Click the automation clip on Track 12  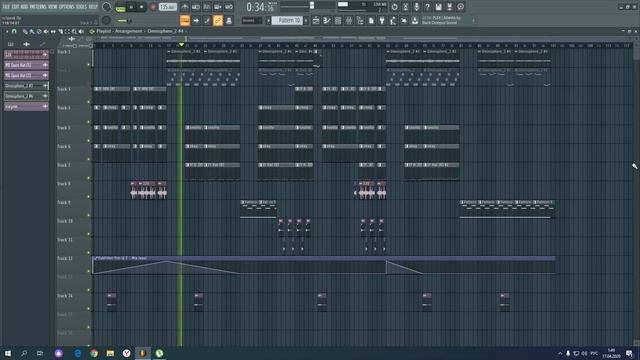pos(324,265)
